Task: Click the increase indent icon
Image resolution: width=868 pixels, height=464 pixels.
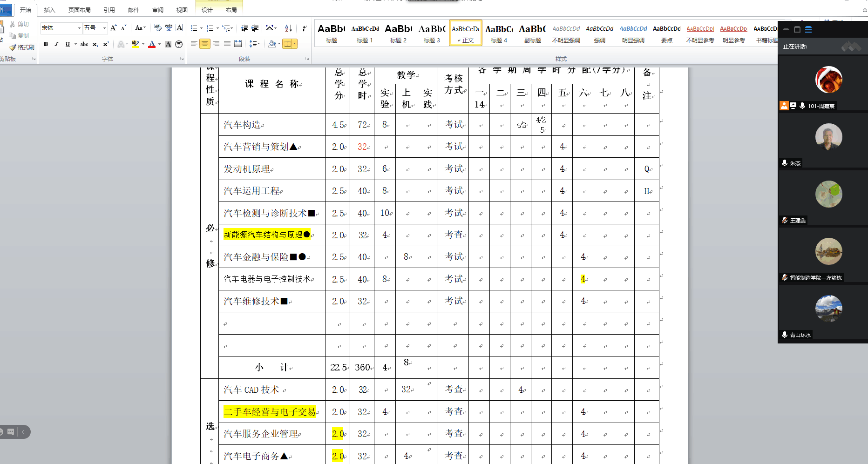Action: pos(255,28)
